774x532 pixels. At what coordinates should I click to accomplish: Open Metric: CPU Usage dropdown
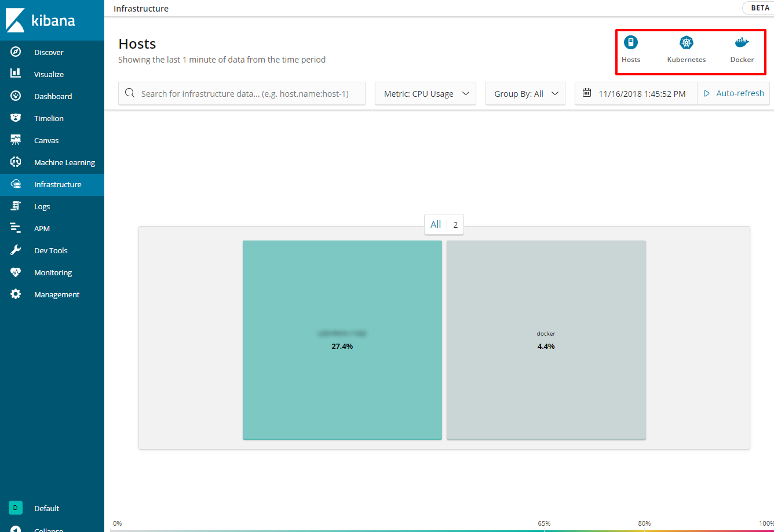[x=425, y=93]
